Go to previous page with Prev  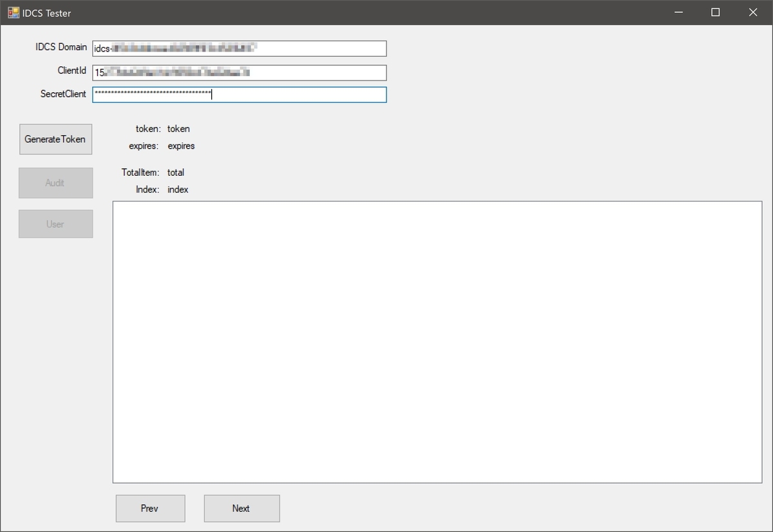click(x=150, y=508)
